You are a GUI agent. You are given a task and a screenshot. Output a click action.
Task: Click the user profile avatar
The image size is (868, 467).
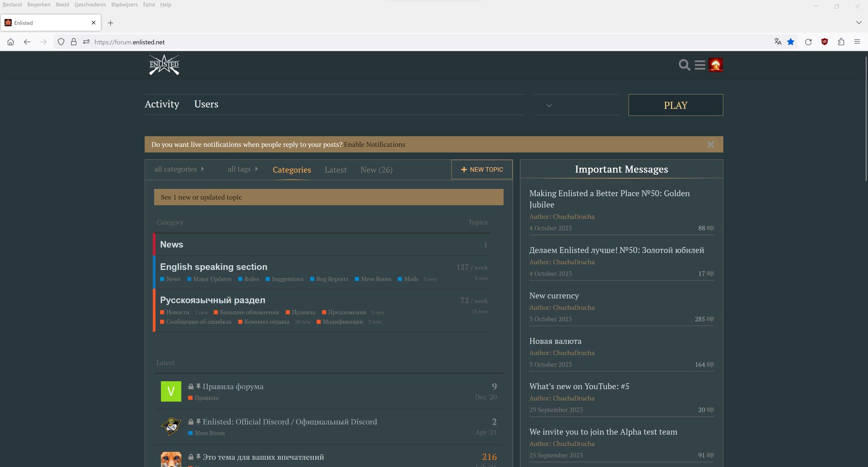[x=715, y=65]
